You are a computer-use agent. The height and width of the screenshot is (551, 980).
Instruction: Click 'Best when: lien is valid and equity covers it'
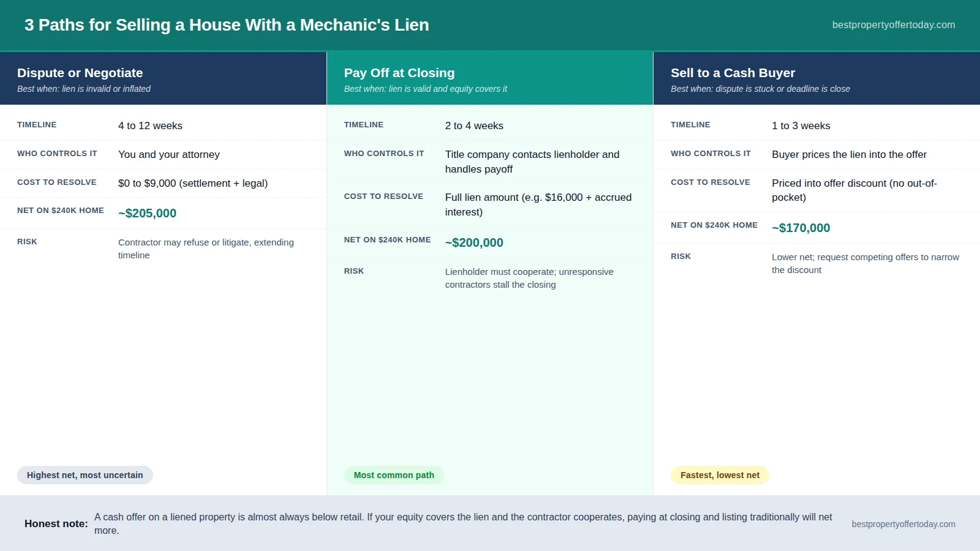coord(426,89)
